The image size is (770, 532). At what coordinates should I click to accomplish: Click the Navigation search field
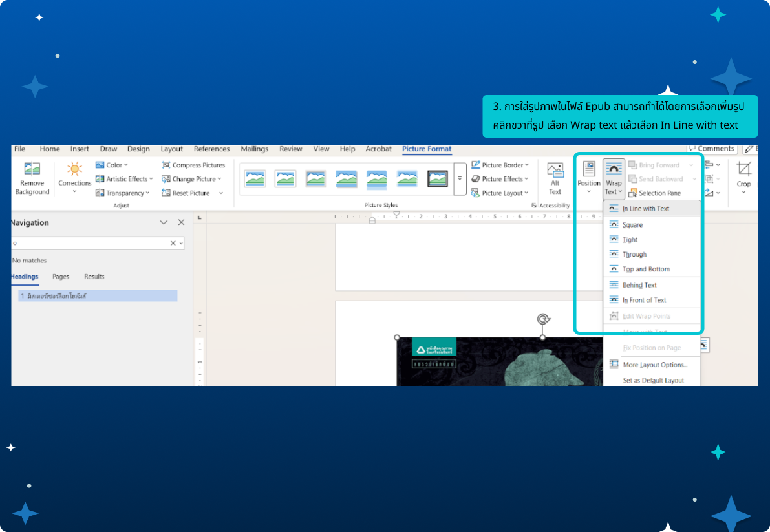pos(91,244)
